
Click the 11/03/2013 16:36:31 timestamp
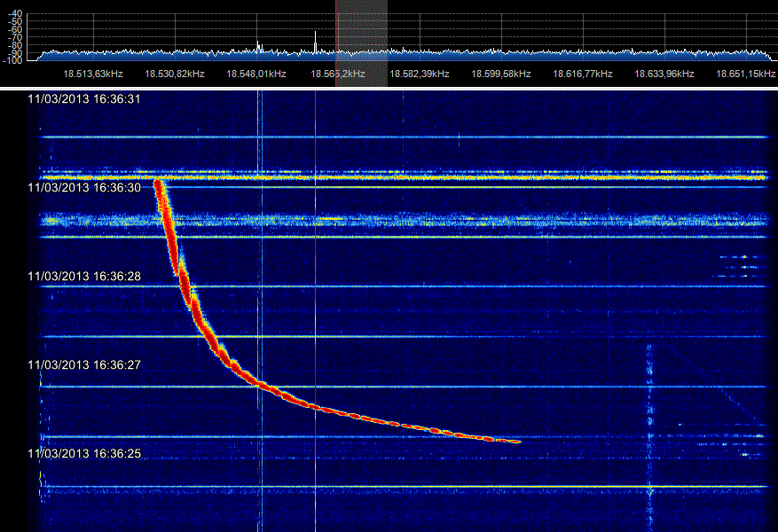[84, 99]
